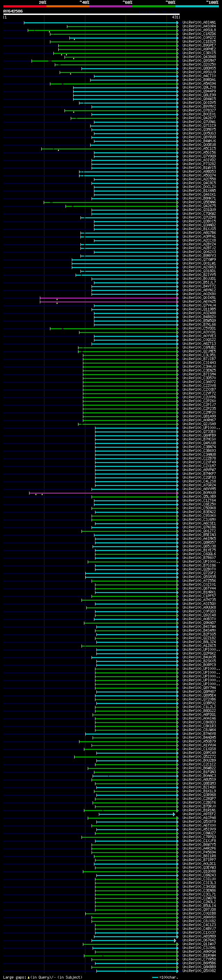
Task: Click the UniRef100_Q81A99 label
Action: [199, 416]
